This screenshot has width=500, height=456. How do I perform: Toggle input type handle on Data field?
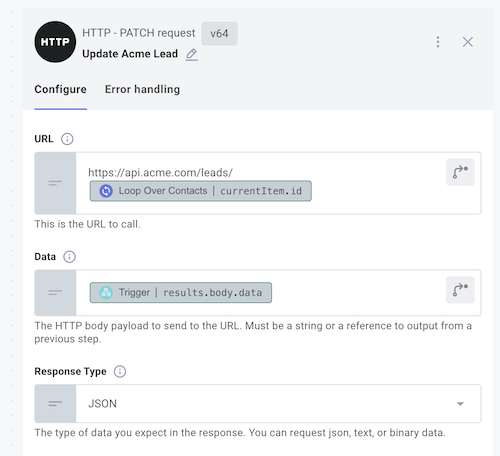(x=55, y=293)
